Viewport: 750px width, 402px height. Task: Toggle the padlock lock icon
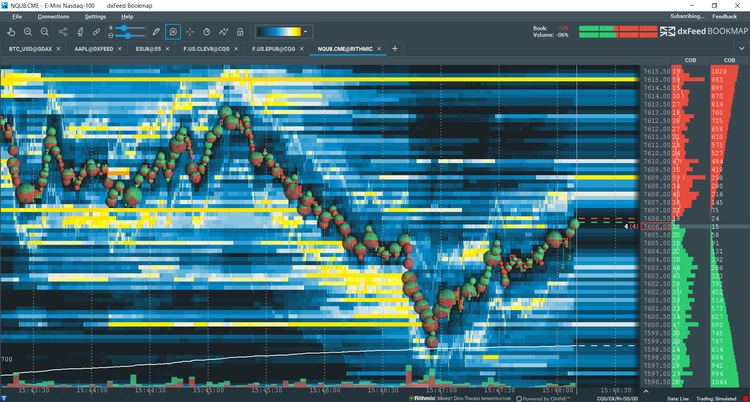click(240, 32)
